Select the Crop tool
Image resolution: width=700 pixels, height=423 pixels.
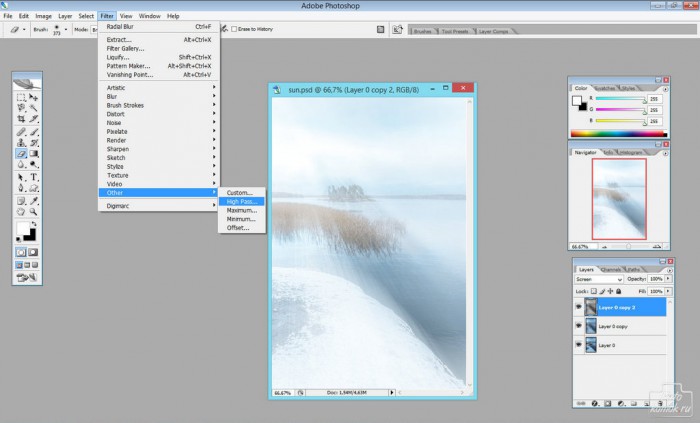click(21, 119)
